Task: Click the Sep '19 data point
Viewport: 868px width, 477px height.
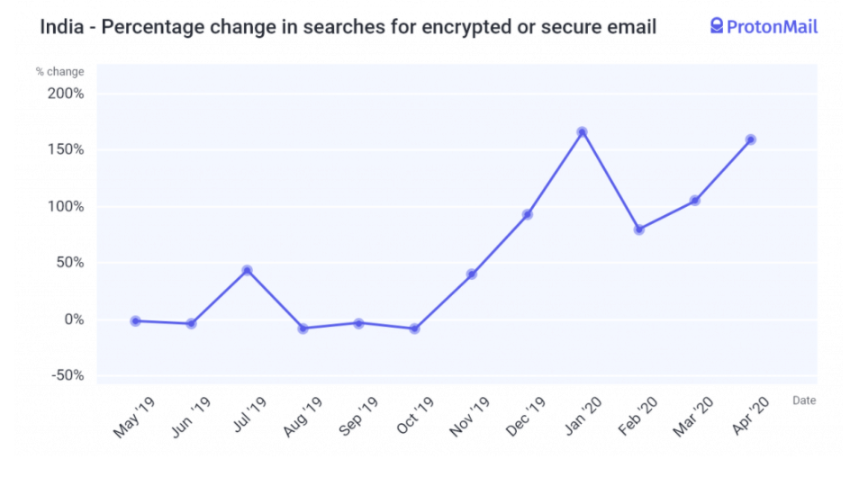Action: [358, 323]
